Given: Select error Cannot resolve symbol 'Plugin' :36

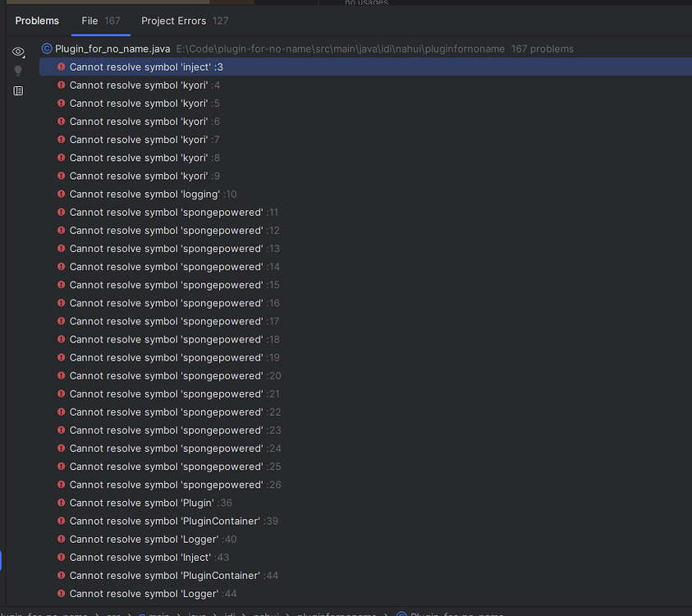Looking at the screenshot, I should pos(366,503).
